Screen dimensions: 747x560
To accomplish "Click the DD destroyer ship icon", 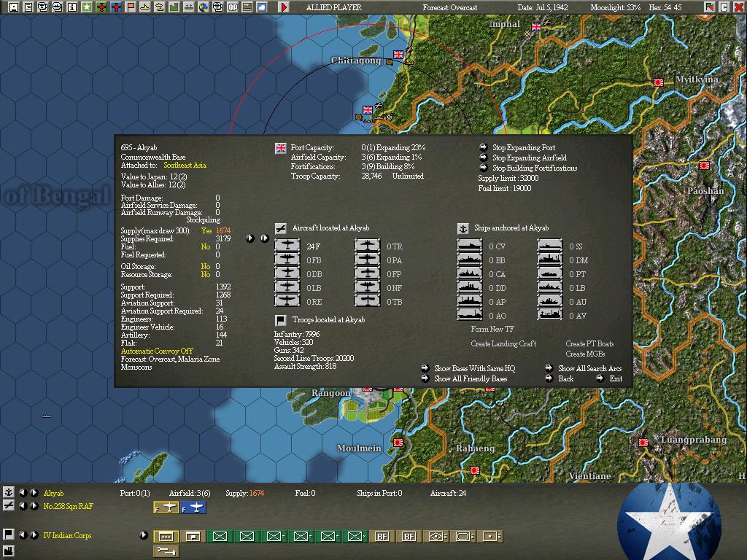I will (470, 287).
